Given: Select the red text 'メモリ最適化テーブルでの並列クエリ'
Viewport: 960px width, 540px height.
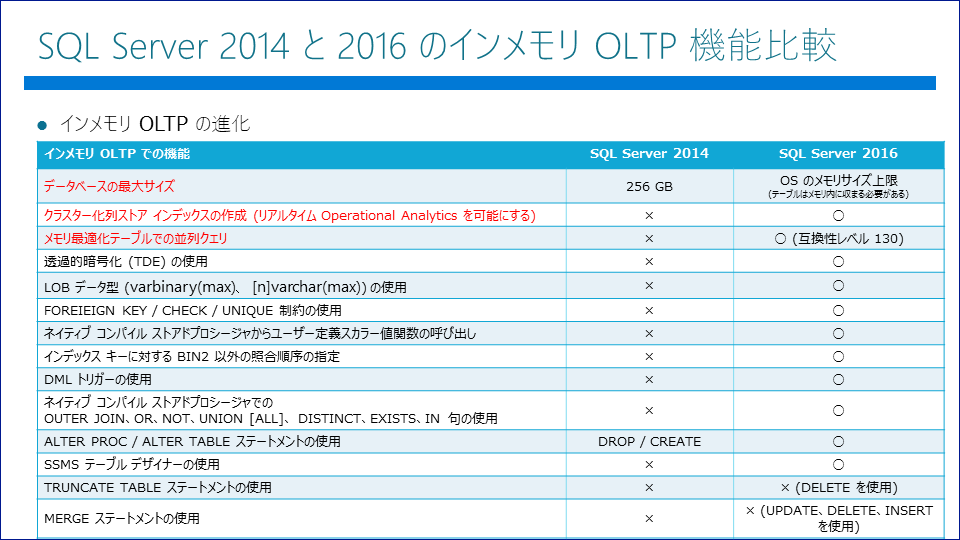Looking at the screenshot, I should [135, 239].
